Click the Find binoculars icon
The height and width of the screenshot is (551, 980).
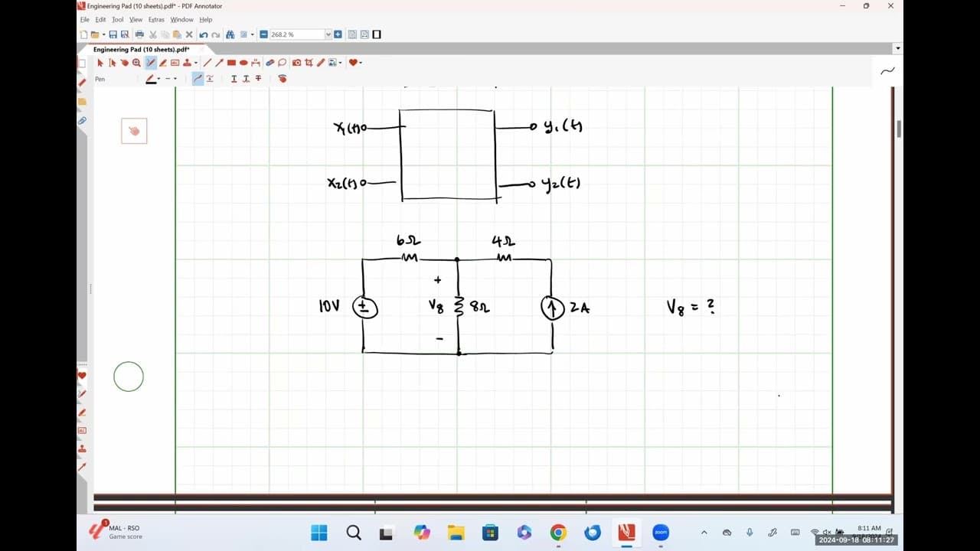pyautogui.click(x=230, y=34)
